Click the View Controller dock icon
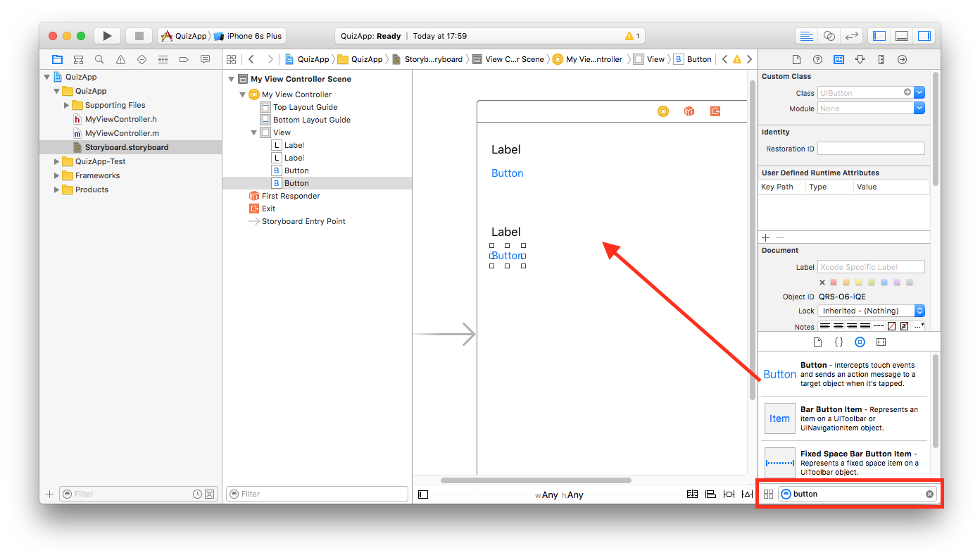The width and height of the screenshot is (980, 560). tap(662, 111)
